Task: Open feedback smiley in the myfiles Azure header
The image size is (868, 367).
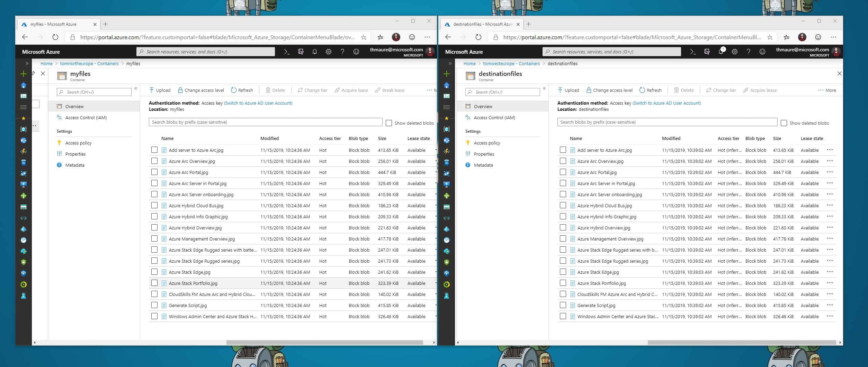Action: tap(356, 52)
